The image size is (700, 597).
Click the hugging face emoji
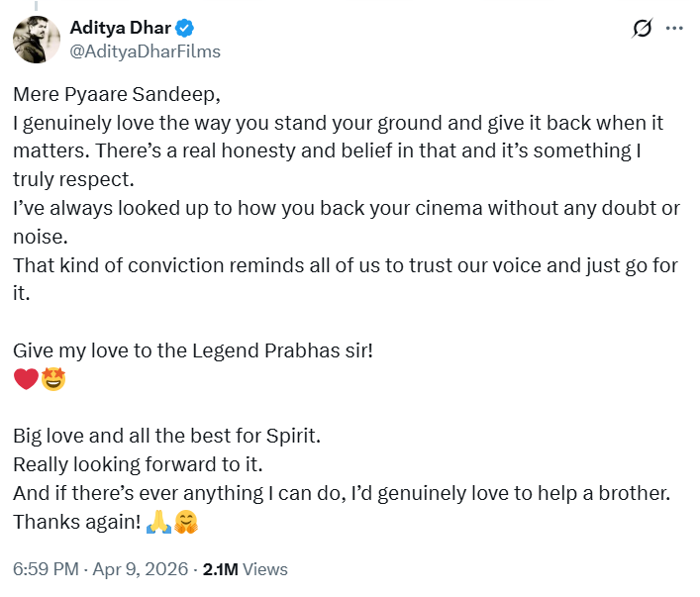coord(185,522)
